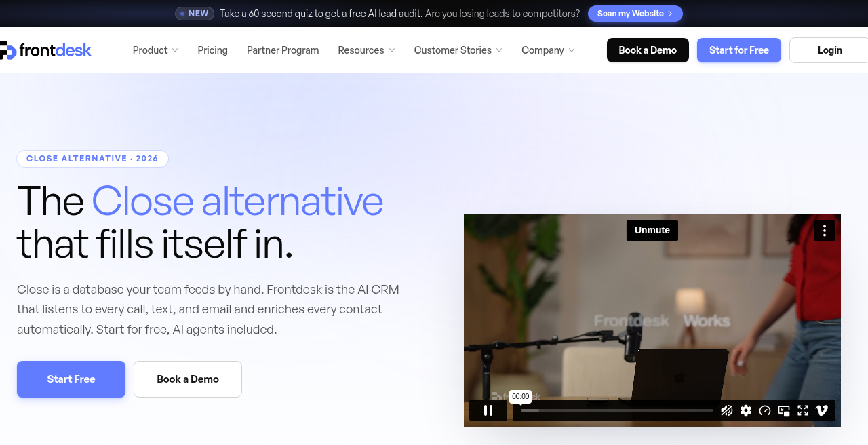
Task: Expand the Resources dropdown menu
Action: click(x=366, y=50)
